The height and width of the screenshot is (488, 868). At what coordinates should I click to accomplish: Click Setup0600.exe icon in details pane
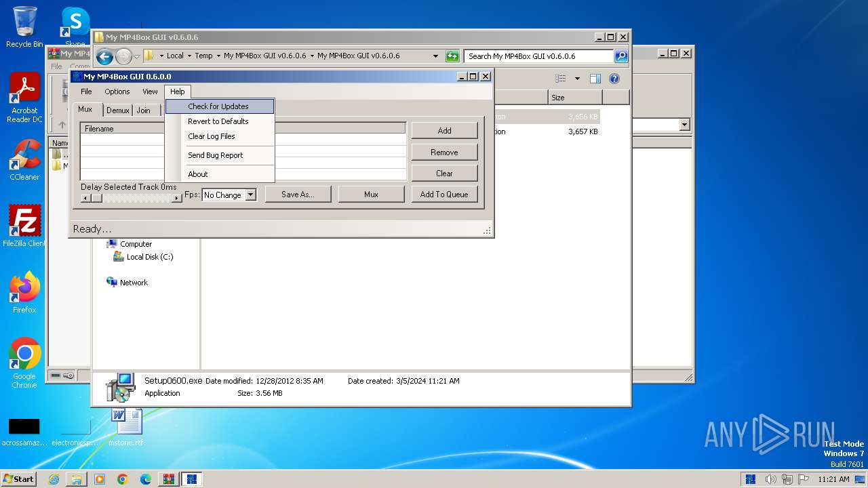121,386
